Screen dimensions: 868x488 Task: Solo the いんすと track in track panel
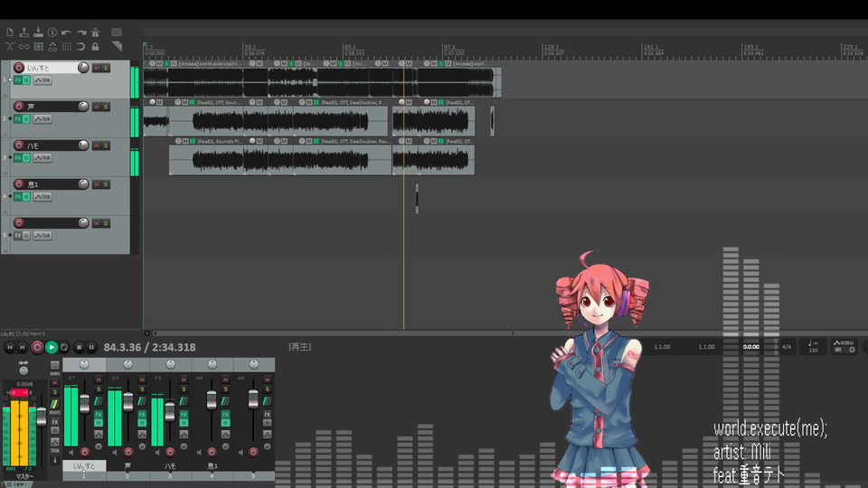(x=106, y=68)
